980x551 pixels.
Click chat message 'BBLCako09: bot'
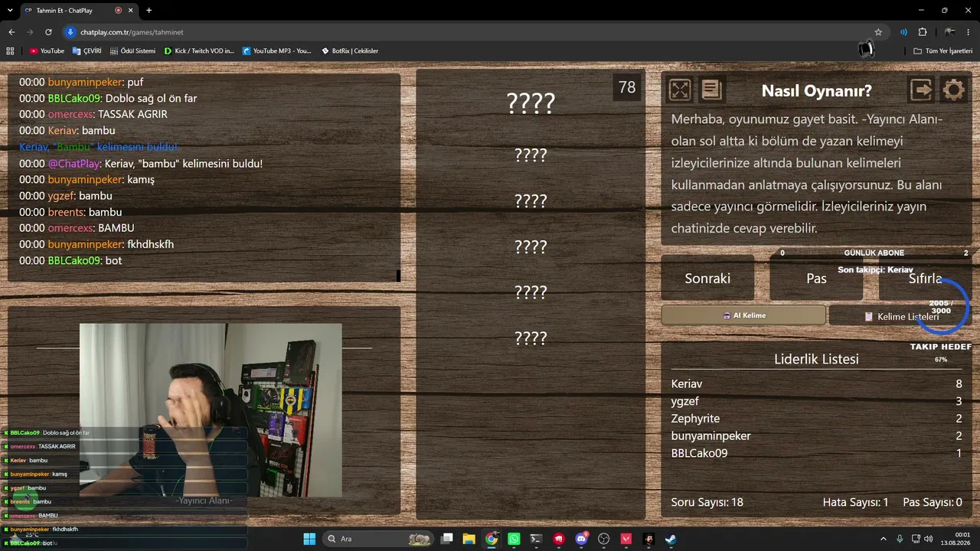[70, 261]
